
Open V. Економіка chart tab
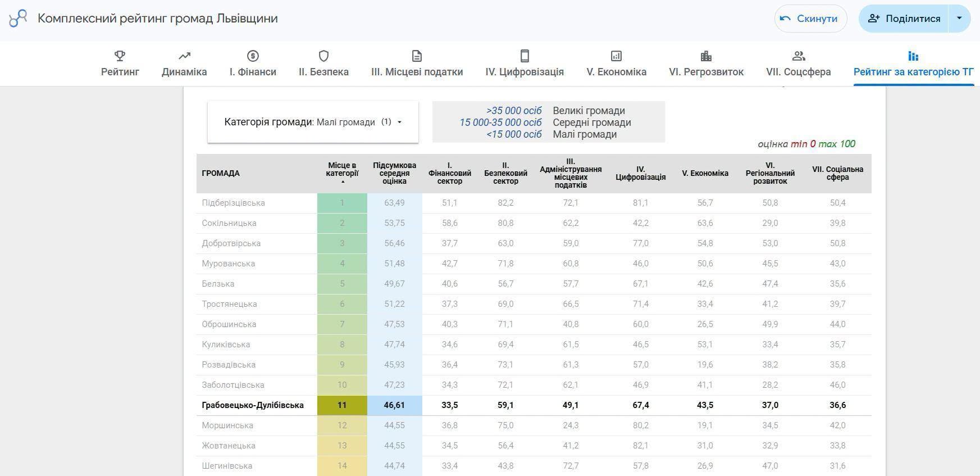[x=616, y=64]
